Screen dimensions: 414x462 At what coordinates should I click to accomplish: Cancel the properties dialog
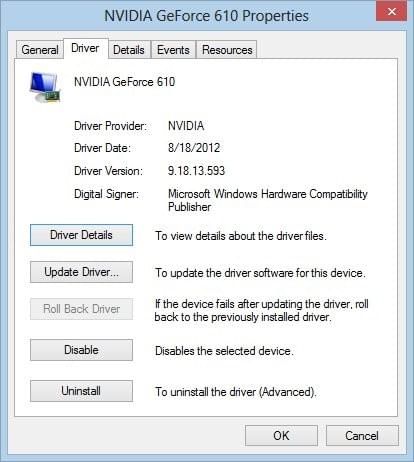(362, 435)
